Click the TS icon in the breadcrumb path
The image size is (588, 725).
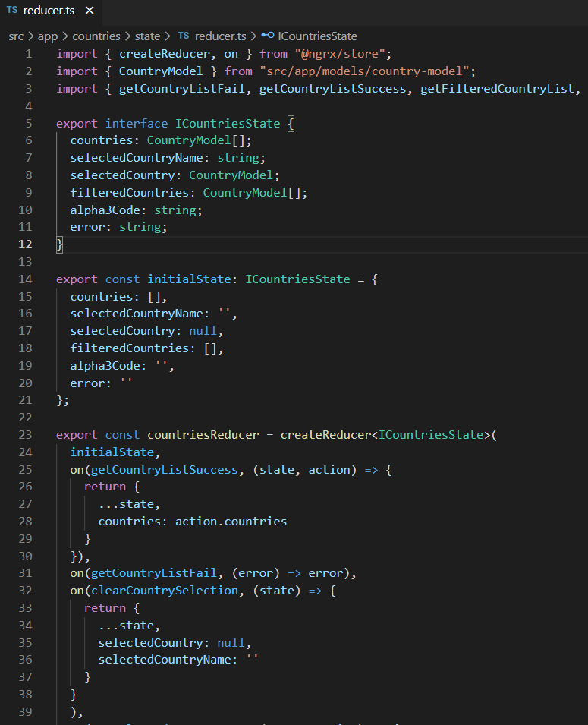(183, 36)
